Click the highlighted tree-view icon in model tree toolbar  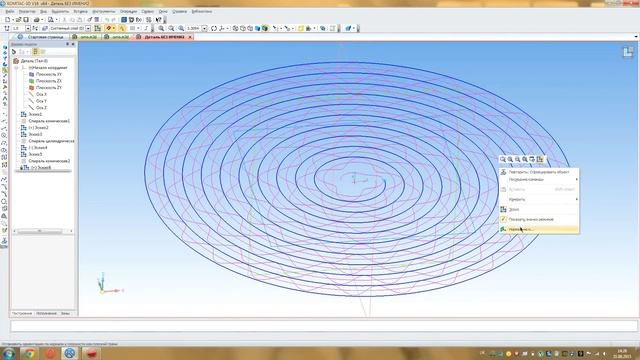point(35,52)
